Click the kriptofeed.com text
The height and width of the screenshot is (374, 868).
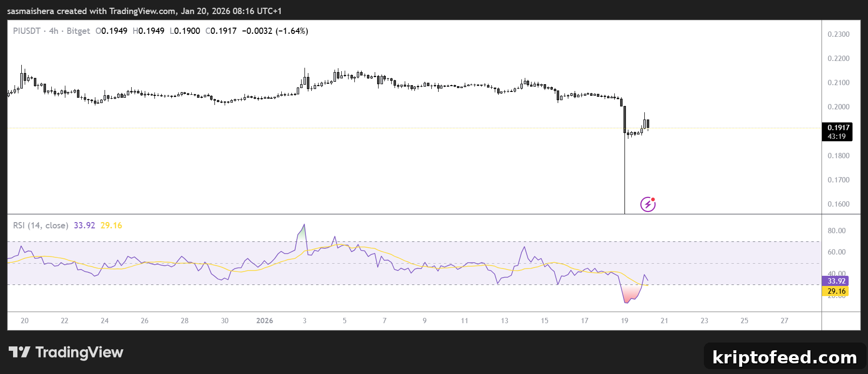[x=785, y=357]
